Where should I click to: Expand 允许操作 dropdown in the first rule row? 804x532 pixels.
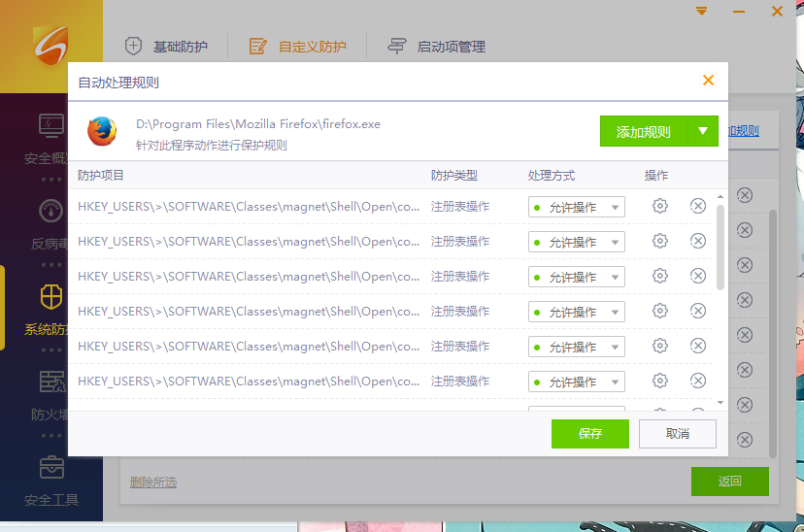pos(577,207)
